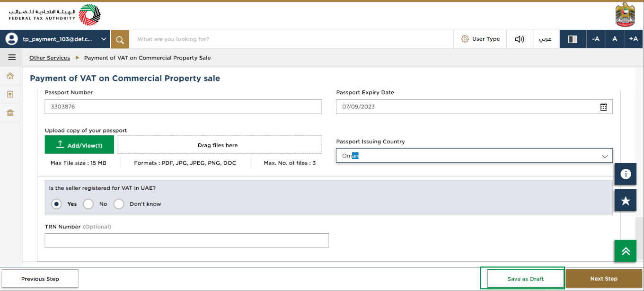The image size is (644, 291).
Task: Open the bank building icon in sidebar
Action: point(10,113)
